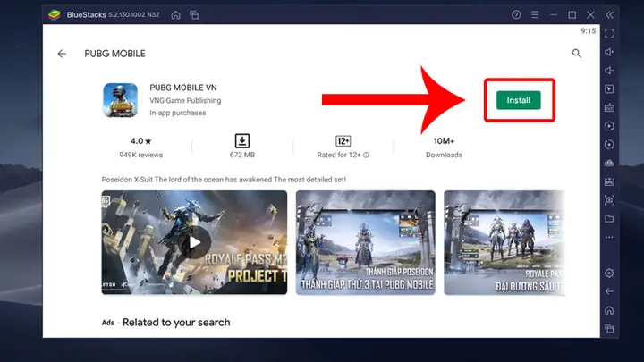This screenshot has height=362, width=644.
Task: Click the Android back arrow in the sidebar
Action: click(609, 291)
